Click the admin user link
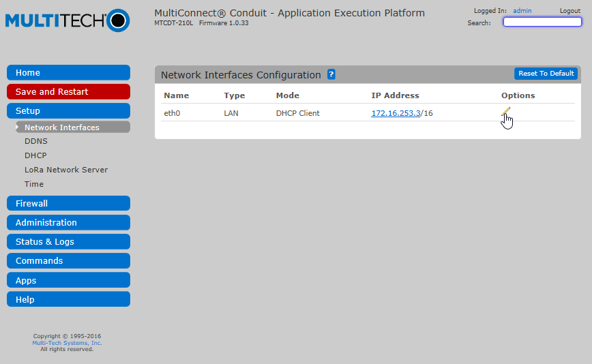 tap(522, 11)
